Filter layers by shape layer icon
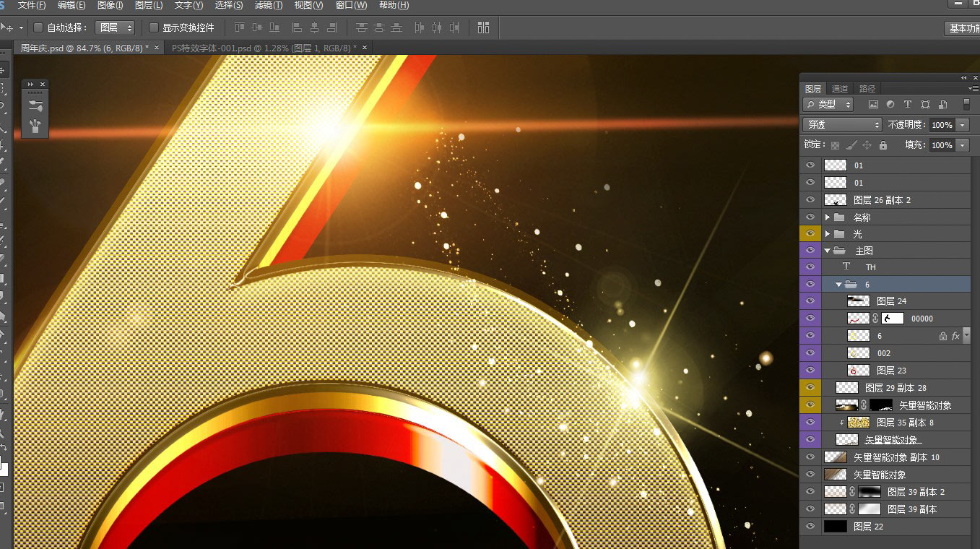 pos(925,105)
